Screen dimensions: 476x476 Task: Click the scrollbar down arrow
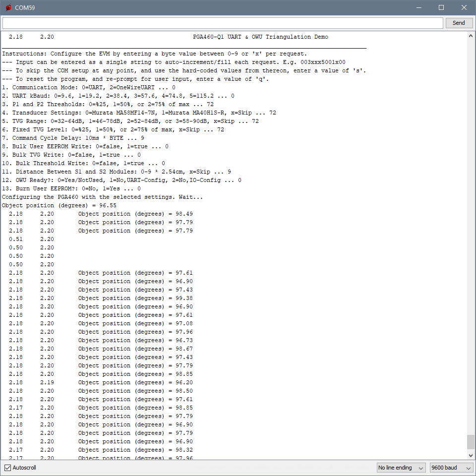click(471, 455)
